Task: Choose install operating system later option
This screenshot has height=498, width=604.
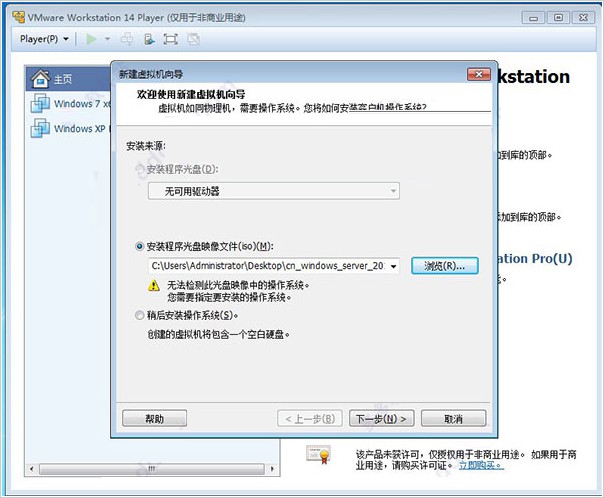Action: click(139, 315)
